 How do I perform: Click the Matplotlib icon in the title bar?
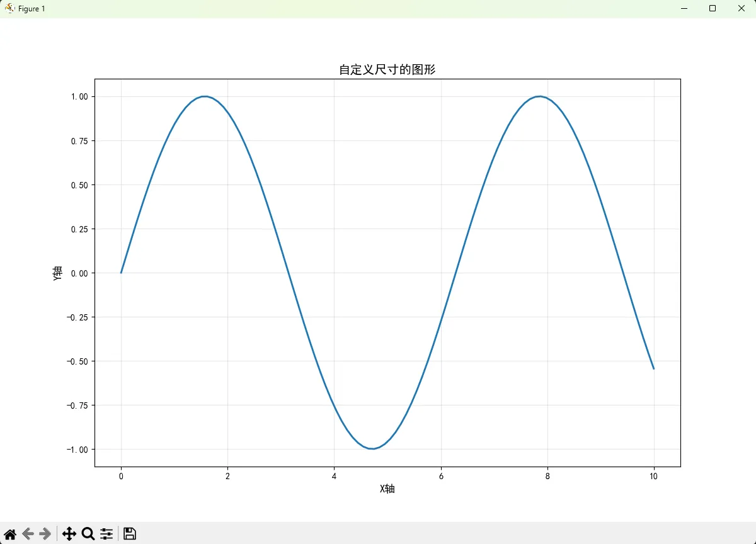pos(9,9)
